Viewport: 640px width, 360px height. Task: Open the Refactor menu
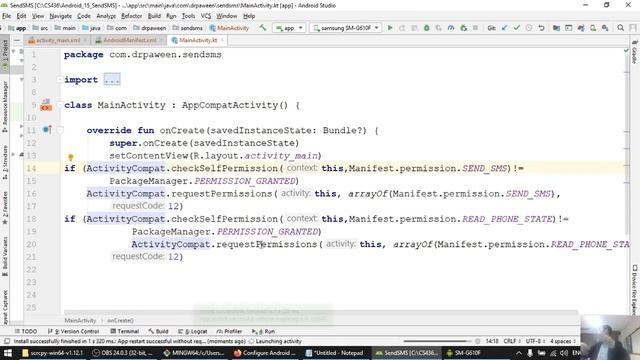131,16
